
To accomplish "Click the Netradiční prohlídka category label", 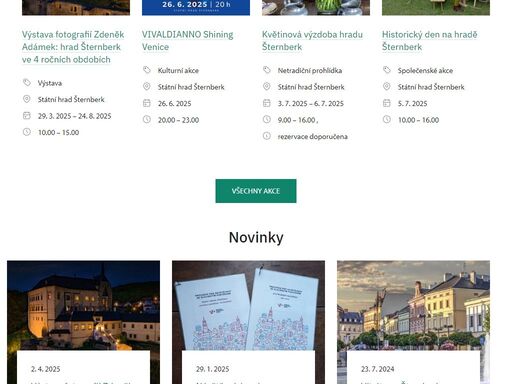I will pyautogui.click(x=310, y=70).
